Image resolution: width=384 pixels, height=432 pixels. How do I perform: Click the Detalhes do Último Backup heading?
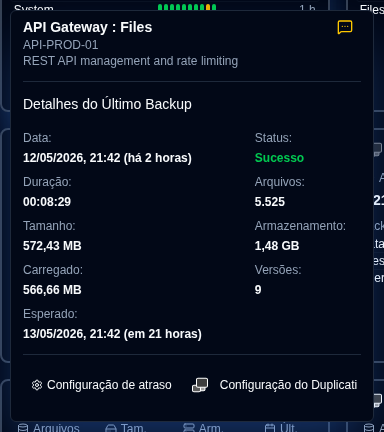[107, 104]
